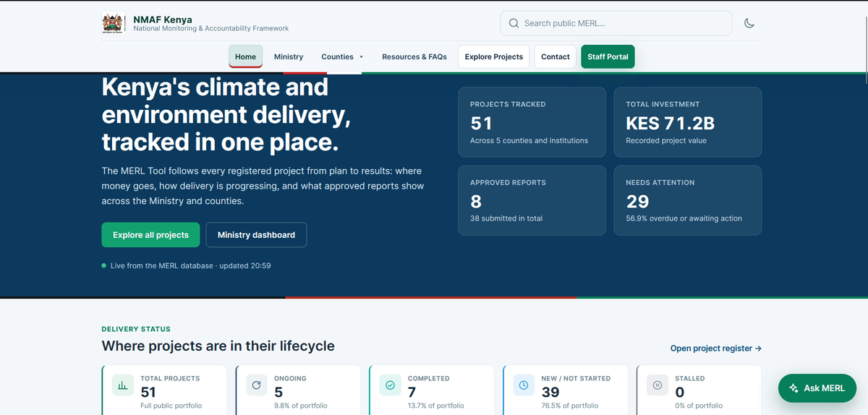868x415 pixels.
Task: Open the Ministry menu item
Action: click(289, 56)
